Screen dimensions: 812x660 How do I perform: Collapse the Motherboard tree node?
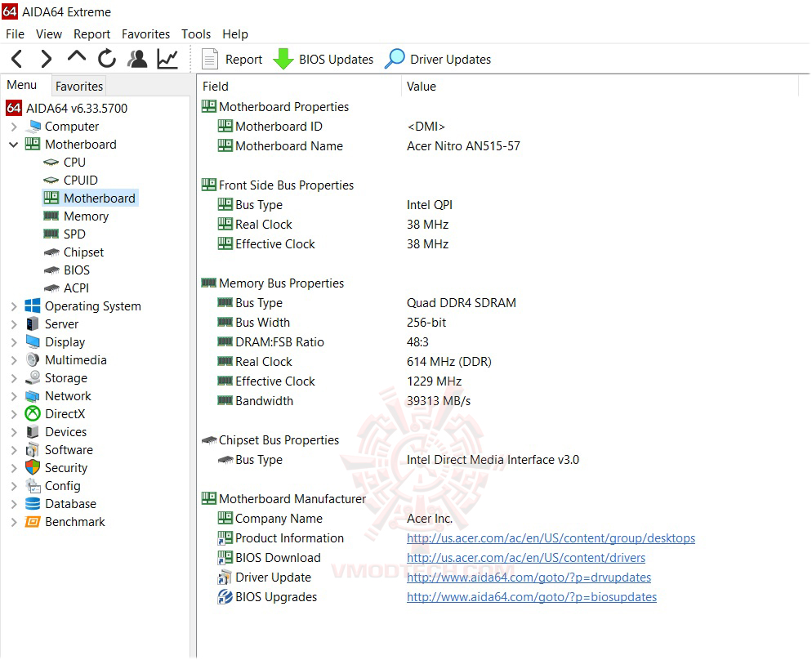pos(14,145)
